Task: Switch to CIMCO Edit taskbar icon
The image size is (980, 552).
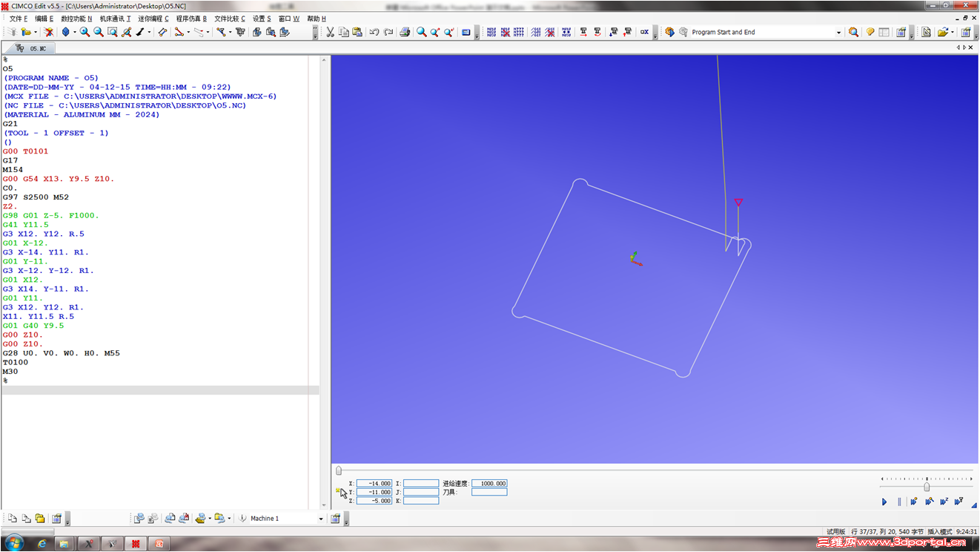Action: click(x=135, y=544)
